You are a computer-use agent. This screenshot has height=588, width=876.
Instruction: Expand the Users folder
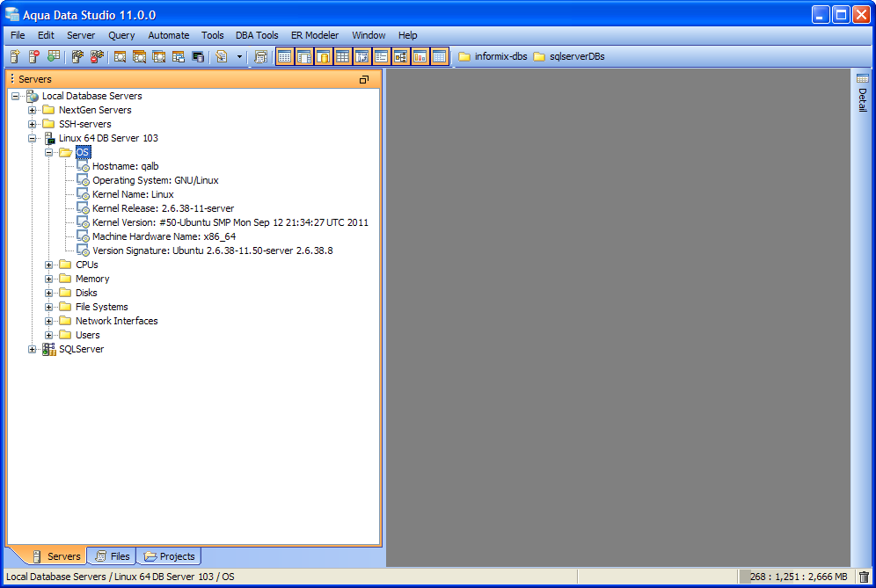click(49, 335)
